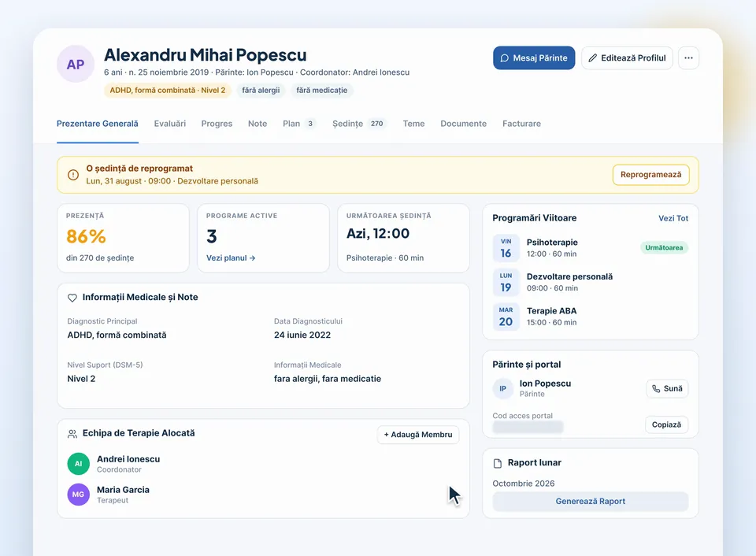756x556 pixels.
Task: Open the Ședințe tab
Action: point(359,124)
